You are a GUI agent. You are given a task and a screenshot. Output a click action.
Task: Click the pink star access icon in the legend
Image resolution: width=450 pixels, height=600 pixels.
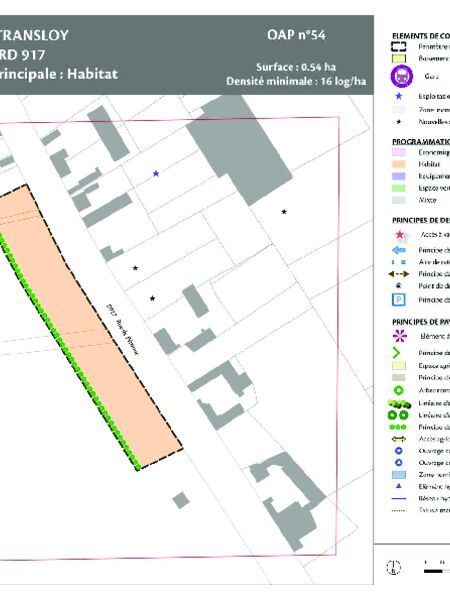click(399, 235)
